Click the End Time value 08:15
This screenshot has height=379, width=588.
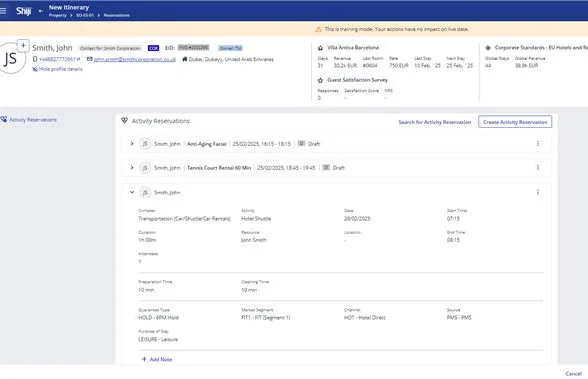(453, 240)
